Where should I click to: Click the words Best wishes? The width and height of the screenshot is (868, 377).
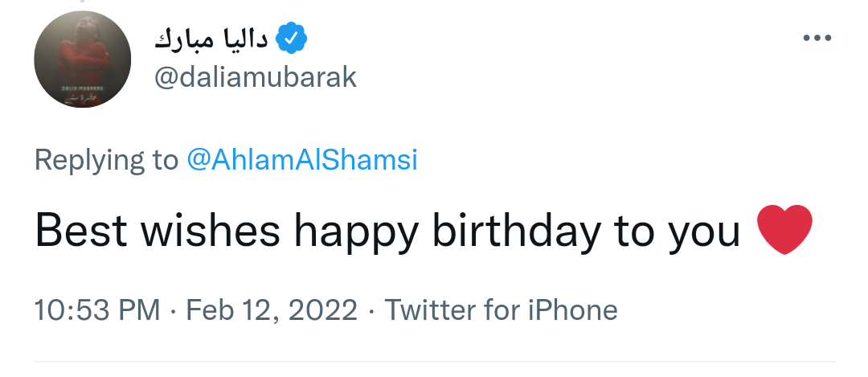158,230
